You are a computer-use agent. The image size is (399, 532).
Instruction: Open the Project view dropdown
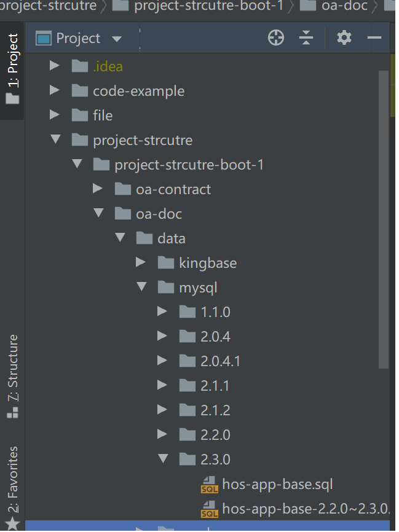tap(117, 39)
